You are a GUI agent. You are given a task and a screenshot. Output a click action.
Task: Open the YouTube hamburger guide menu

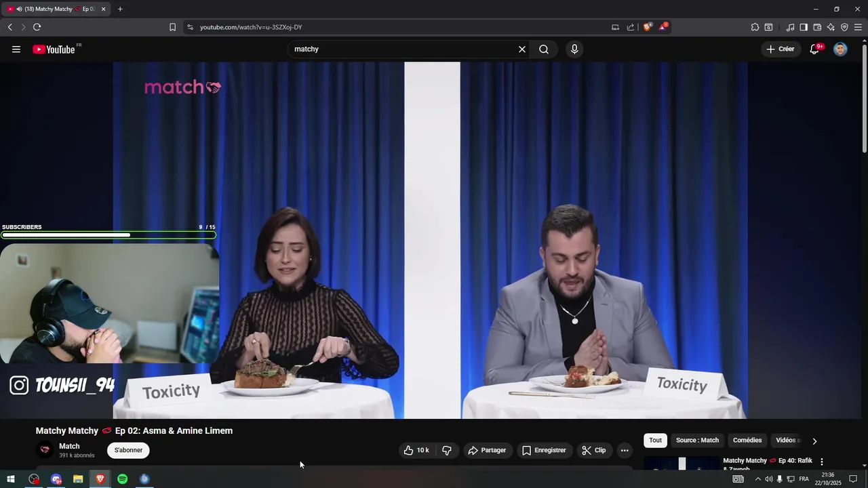[x=16, y=49]
